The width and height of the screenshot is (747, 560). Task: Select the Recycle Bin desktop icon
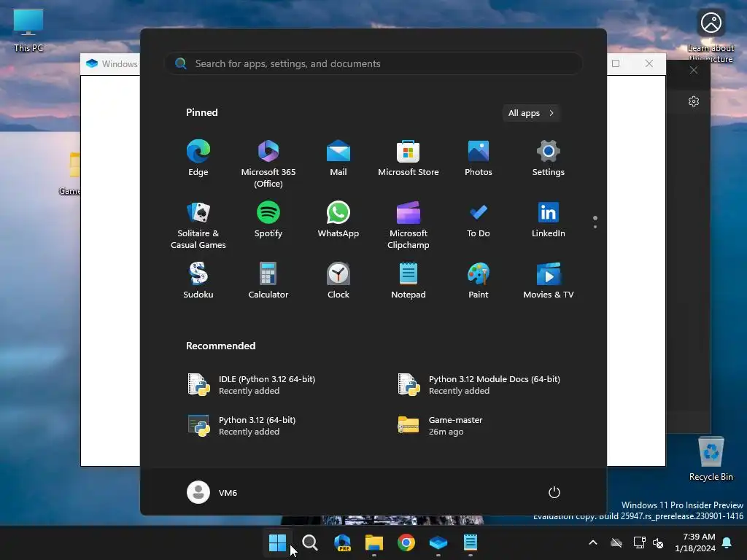(x=711, y=459)
